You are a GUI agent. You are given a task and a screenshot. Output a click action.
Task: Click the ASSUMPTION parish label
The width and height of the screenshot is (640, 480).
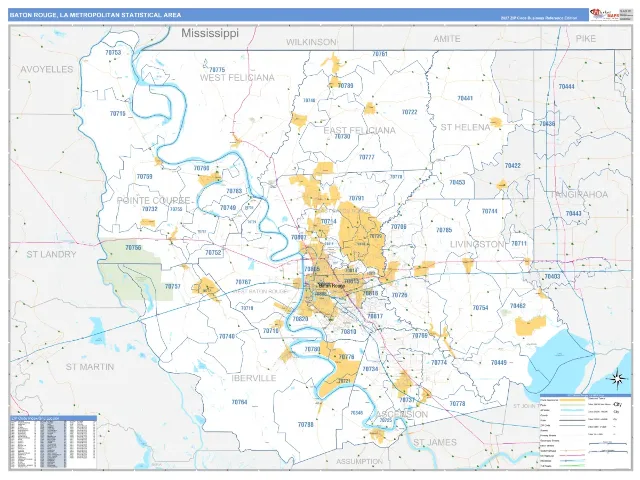(360, 462)
